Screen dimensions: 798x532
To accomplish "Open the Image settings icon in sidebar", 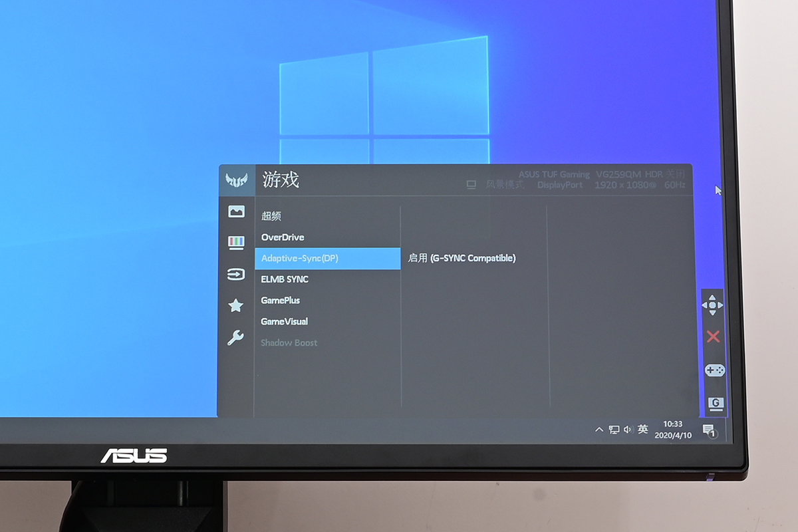I will coord(236,211).
